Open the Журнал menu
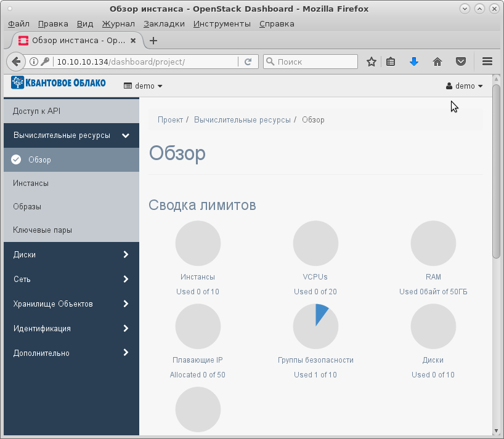The image size is (504, 439). (x=118, y=23)
